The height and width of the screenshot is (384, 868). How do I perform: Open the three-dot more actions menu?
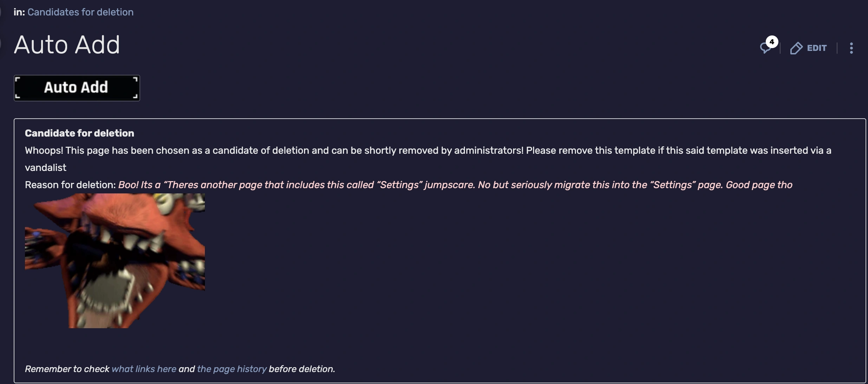pos(851,48)
